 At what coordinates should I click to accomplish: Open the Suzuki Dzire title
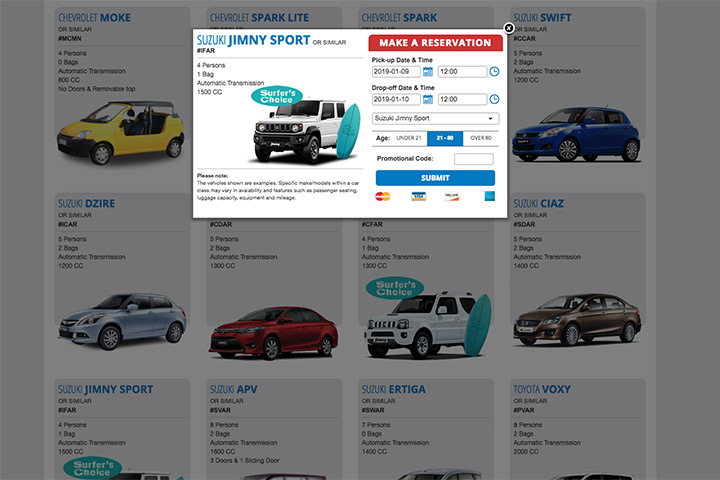(x=86, y=203)
